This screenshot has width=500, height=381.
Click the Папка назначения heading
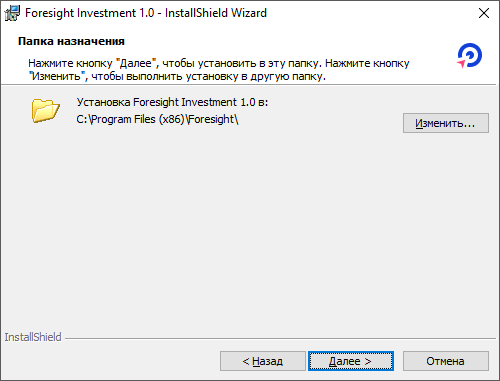71,41
